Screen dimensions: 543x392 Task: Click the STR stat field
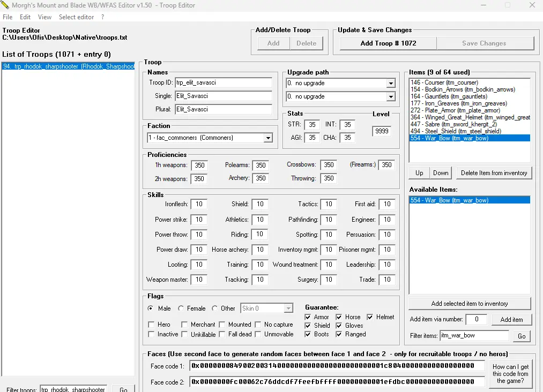[312, 125]
